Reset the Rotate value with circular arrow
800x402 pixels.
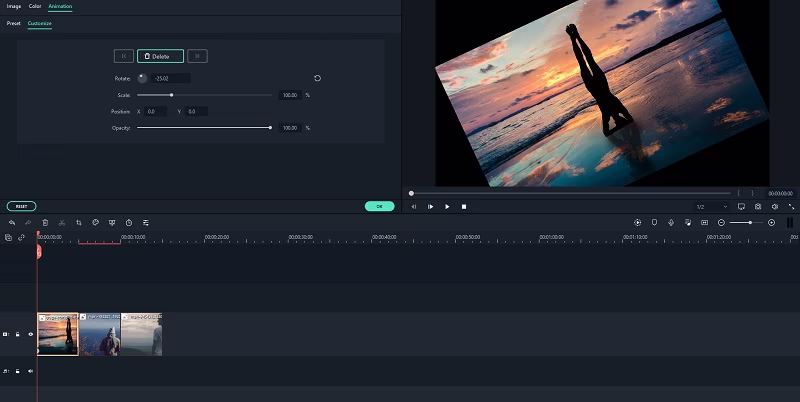[x=317, y=78]
